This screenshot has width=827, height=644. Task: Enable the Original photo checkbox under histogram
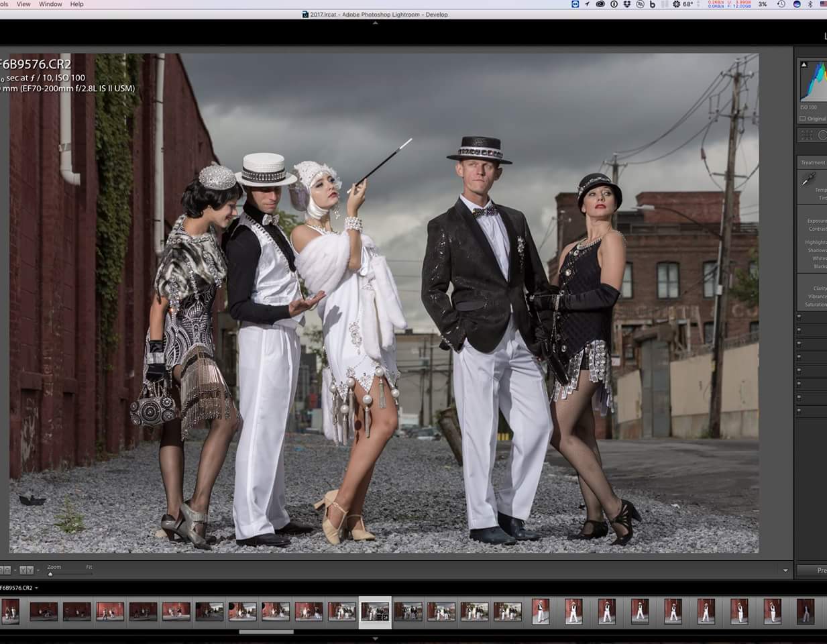[x=802, y=119]
